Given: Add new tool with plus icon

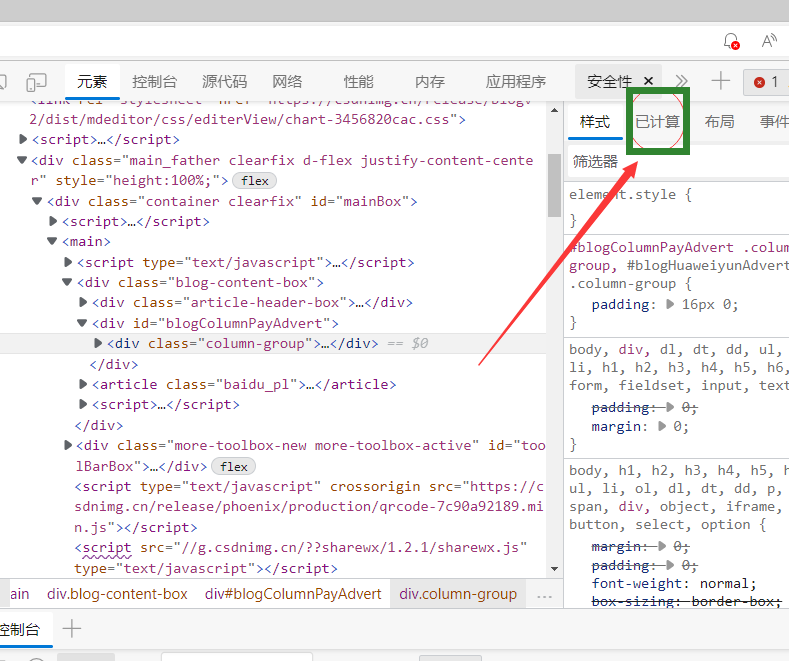Looking at the screenshot, I should pyautogui.click(x=720, y=81).
